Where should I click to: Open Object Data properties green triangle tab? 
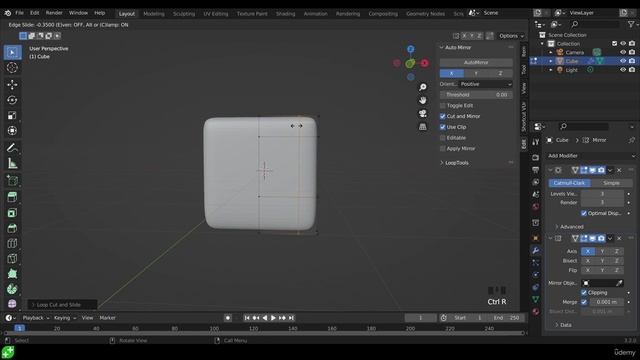point(536,299)
